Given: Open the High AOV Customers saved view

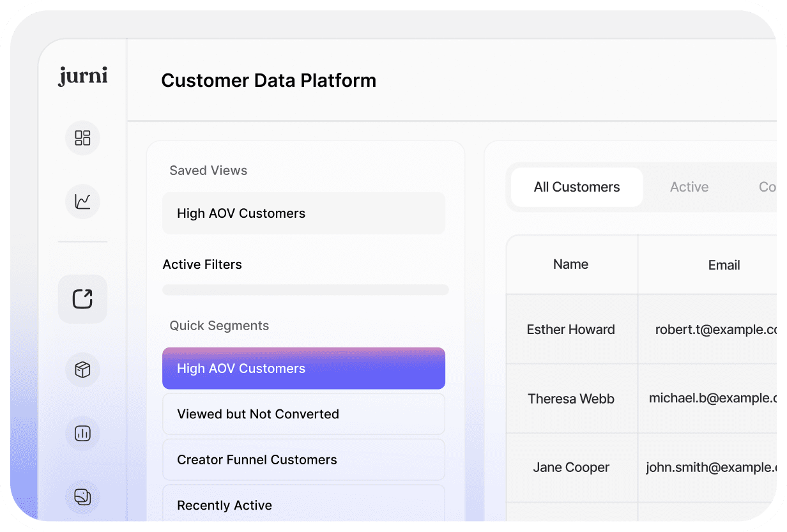Looking at the screenshot, I should [303, 213].
